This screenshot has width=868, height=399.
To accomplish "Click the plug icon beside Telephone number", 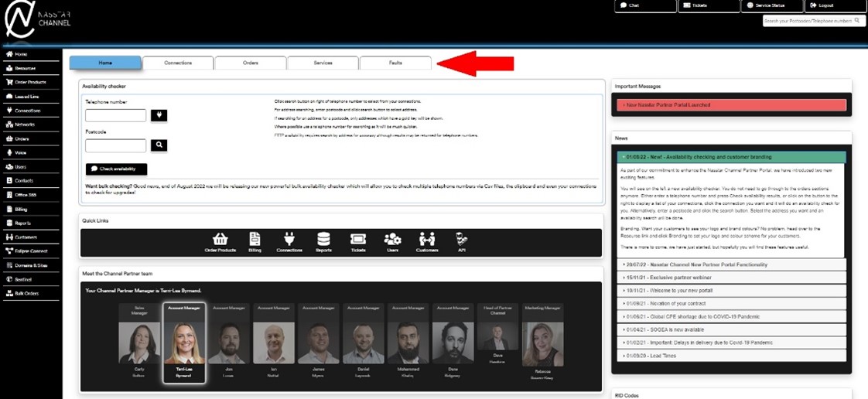I will (x=159, y=116).
